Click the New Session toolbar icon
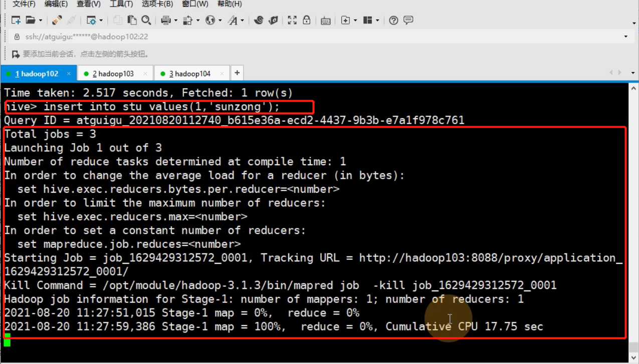This screenshot has height=364, width=639. [16, 20]
